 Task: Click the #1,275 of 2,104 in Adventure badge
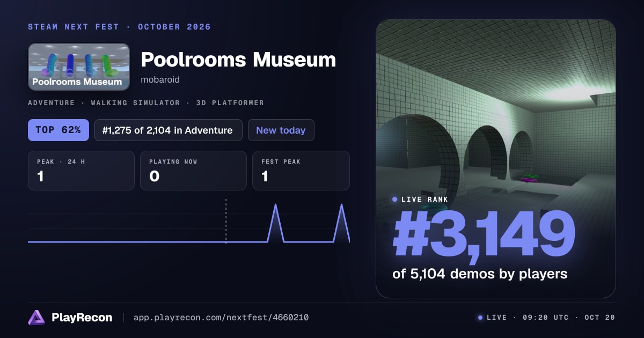point(169,130)
